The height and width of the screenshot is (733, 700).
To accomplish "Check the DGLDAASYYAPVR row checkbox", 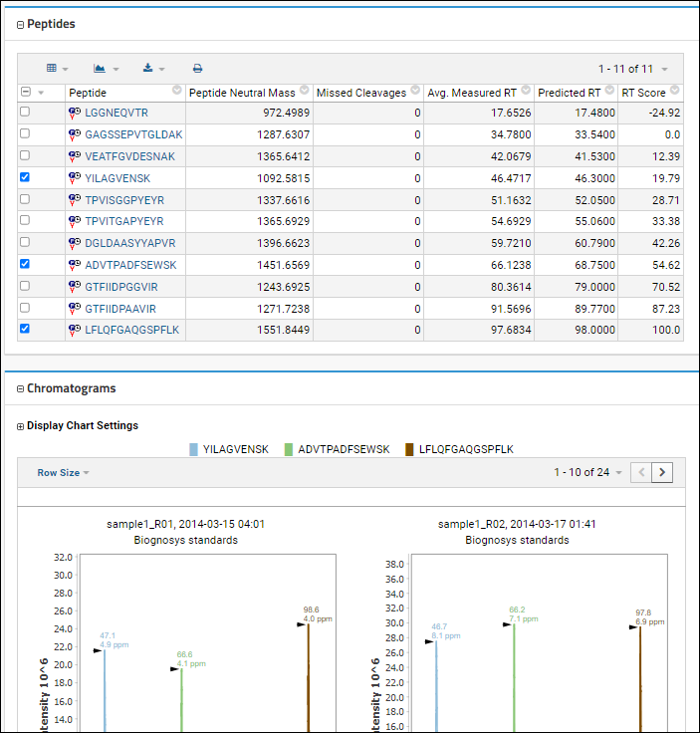I will tap(25, 242).
